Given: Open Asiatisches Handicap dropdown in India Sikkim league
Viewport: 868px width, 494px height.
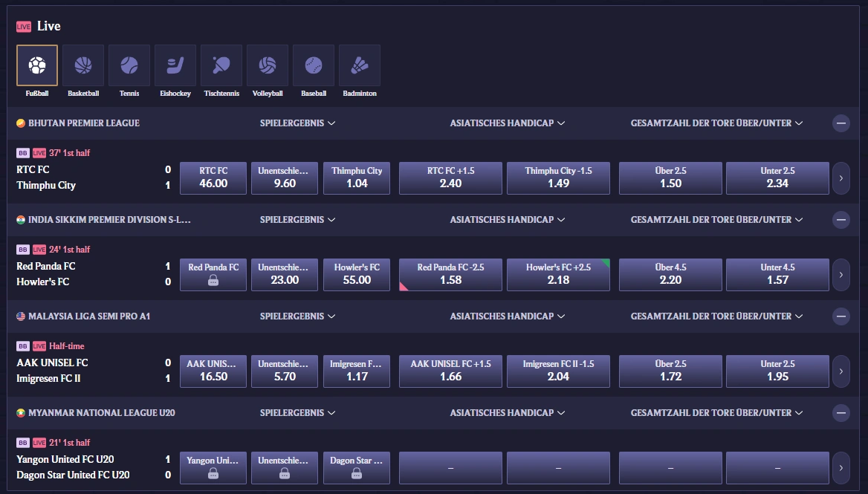Looking at the screenshot, I should tap(507, 220).
